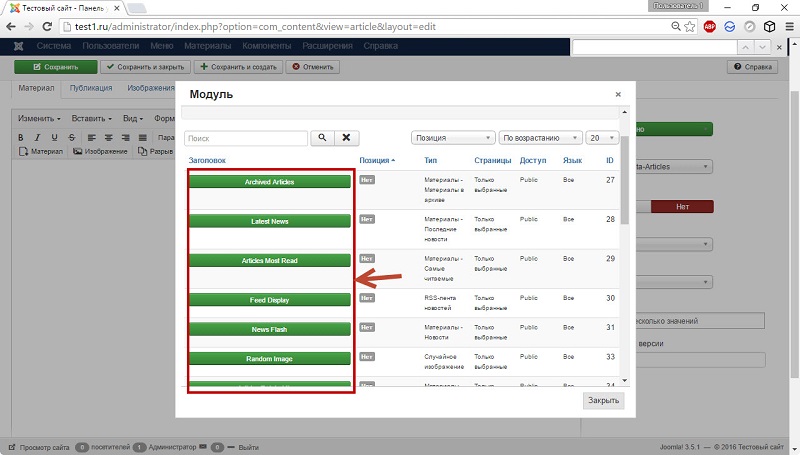This screenshot has width=800, height=455.
Task: Toggle the Нет status badge for Latest News
Action: [367, 219]
